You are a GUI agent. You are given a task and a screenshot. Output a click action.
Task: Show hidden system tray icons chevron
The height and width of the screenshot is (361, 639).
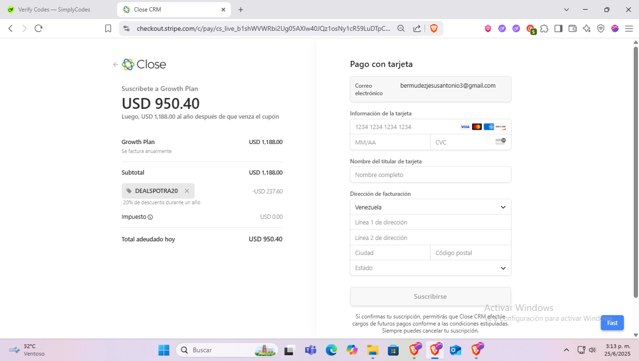[566, 350]
